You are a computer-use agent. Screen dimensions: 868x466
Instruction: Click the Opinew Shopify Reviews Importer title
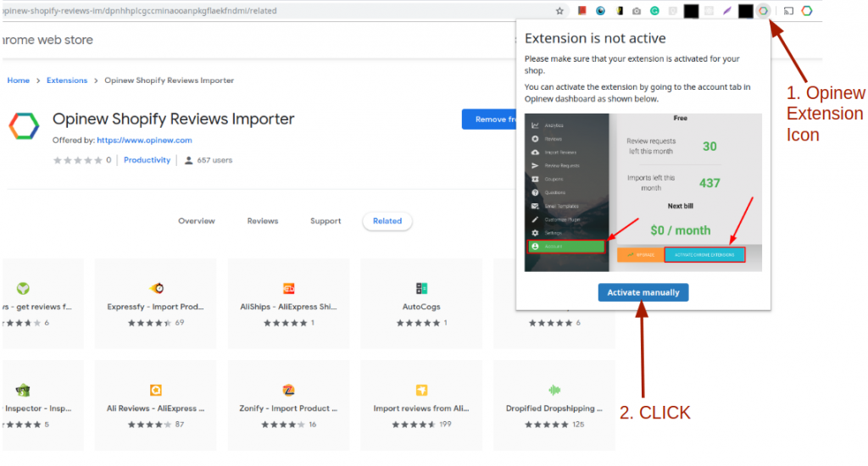pyautogui.click(x=173, y=119)
